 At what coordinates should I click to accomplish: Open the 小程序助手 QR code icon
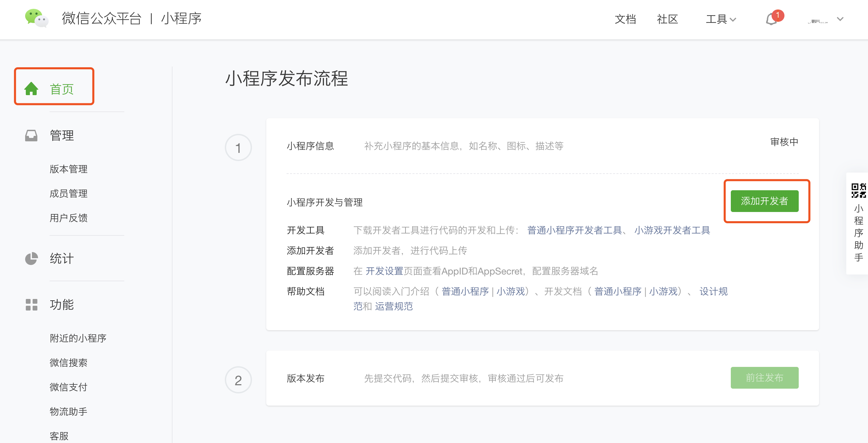[x=858, y=191]
